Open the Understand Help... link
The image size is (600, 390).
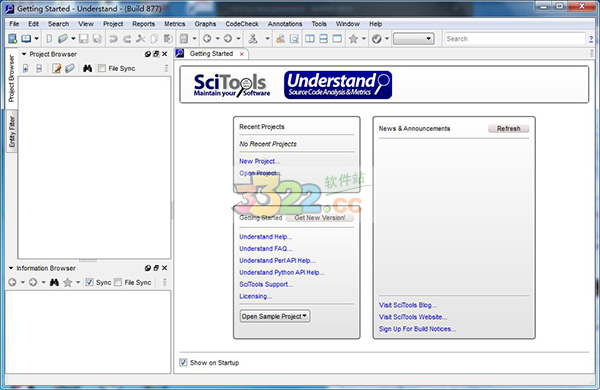coord(266,237)
